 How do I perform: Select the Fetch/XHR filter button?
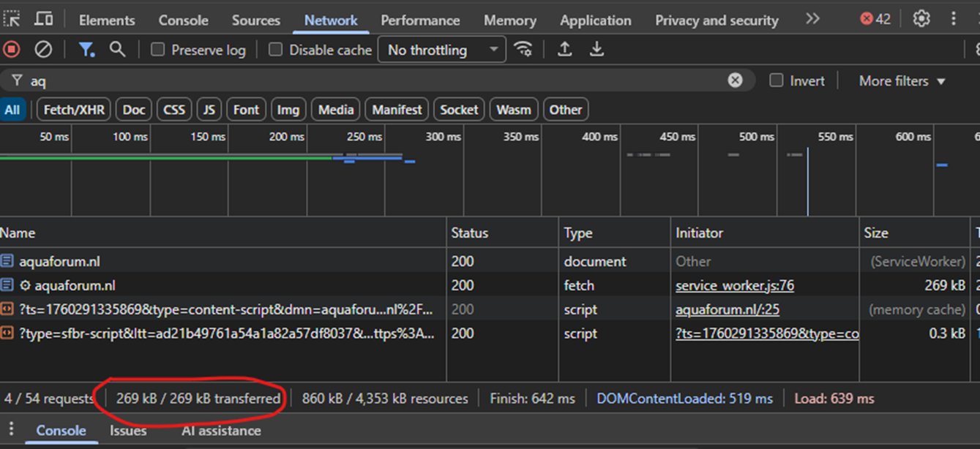coord(73,110)
